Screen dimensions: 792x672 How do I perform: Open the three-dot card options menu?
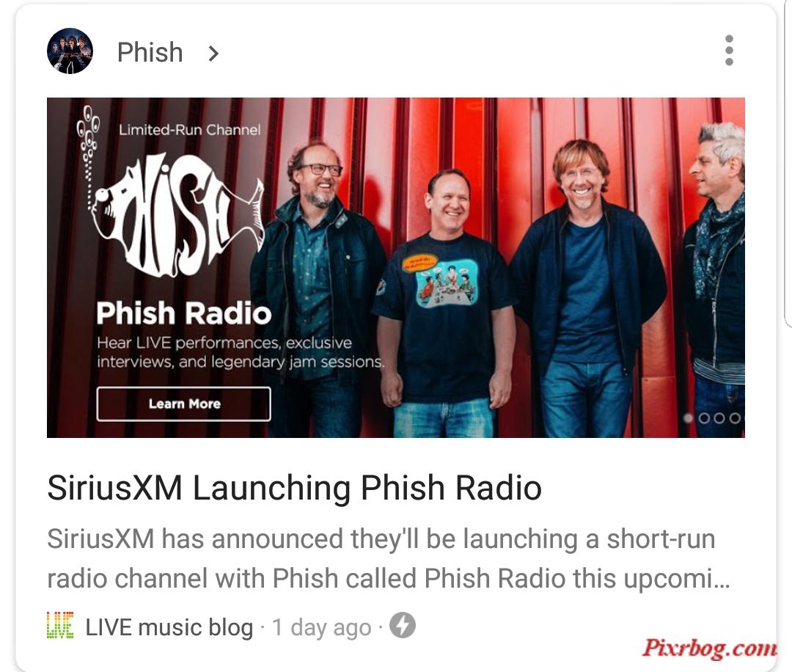point(728,51)
